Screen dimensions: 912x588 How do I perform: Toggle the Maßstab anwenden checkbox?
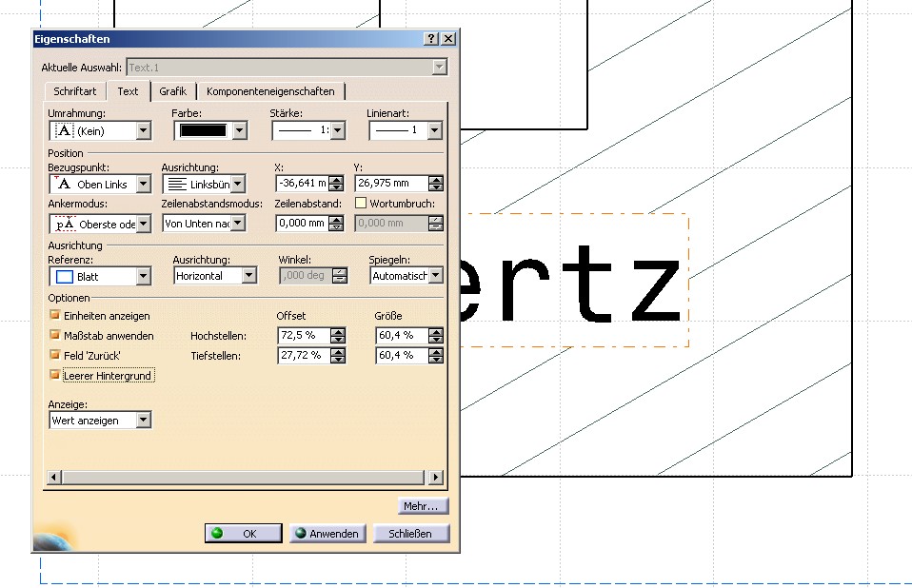[x=54, y=335]
